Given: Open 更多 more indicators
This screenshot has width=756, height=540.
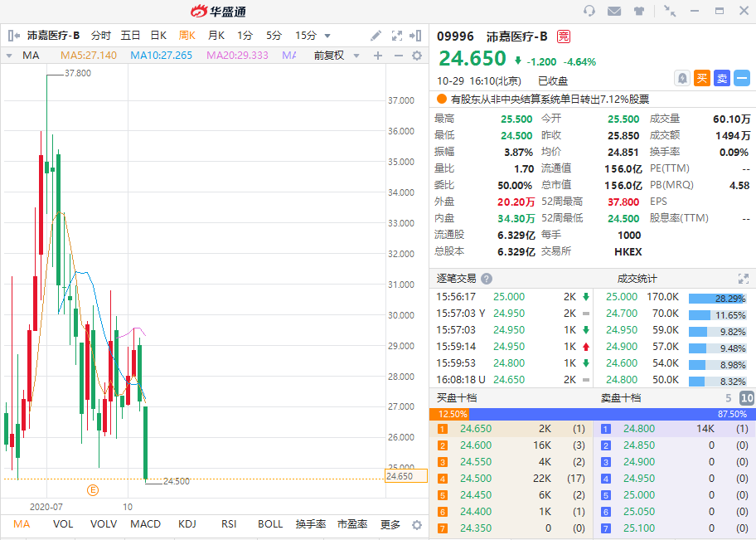Looking at the screenshot, I should point(390,524).
